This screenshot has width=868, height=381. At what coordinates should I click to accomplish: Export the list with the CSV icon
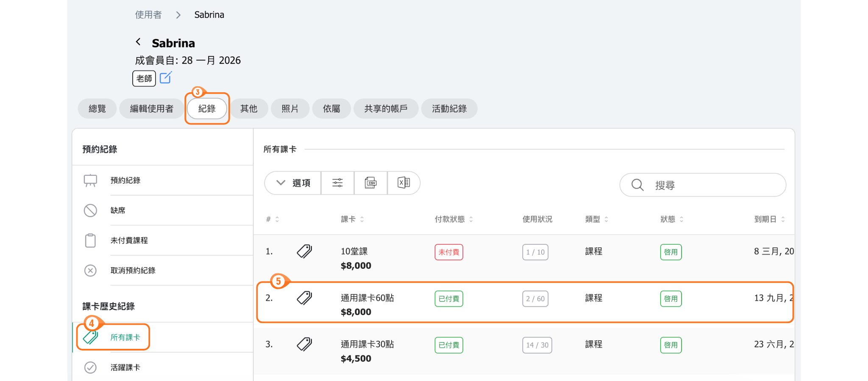coord(370,183)
